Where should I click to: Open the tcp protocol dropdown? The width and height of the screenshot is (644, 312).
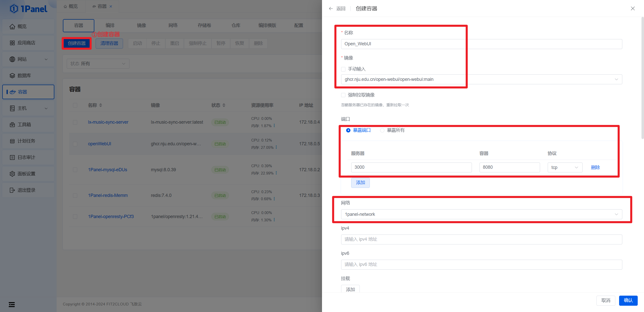pos(565,167)
